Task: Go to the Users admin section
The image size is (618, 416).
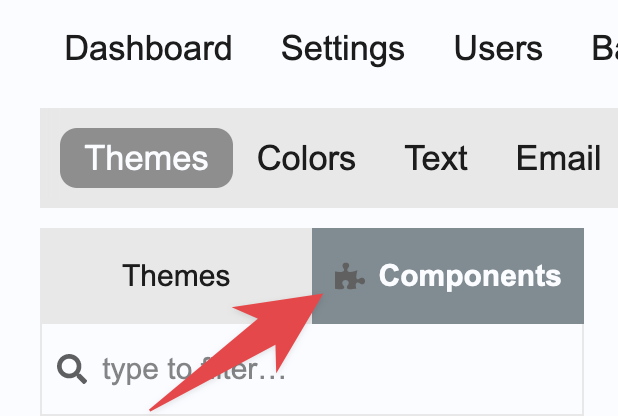Action: click(498, 48)
